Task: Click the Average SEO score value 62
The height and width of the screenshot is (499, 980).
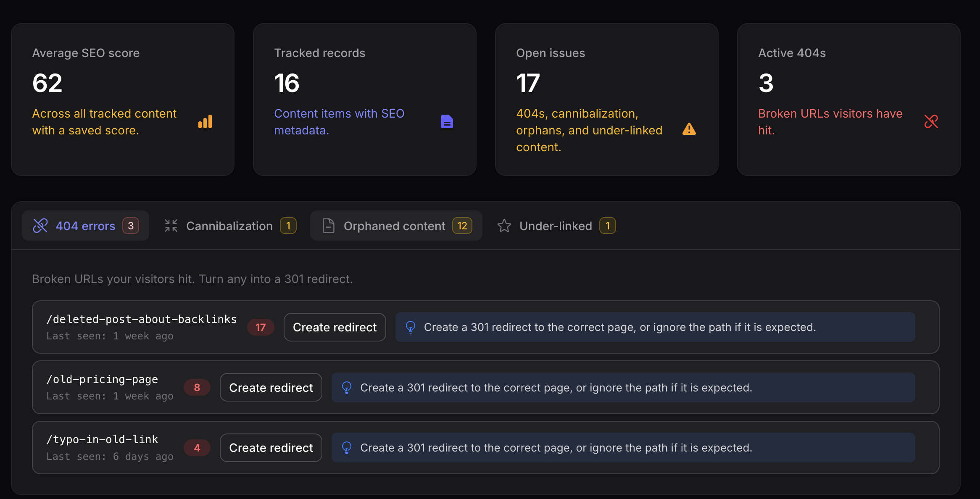Action: pyautogui.click(x=47, y=83)
